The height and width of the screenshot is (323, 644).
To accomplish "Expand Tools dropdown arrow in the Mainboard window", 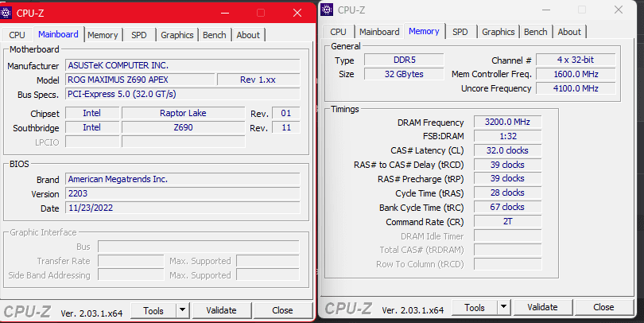I will (183, 311).
